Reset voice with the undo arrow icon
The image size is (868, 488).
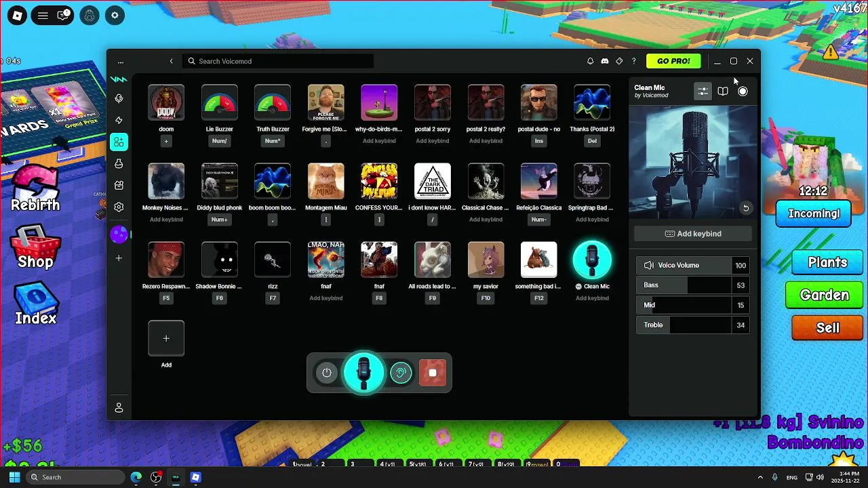[745, 208]
